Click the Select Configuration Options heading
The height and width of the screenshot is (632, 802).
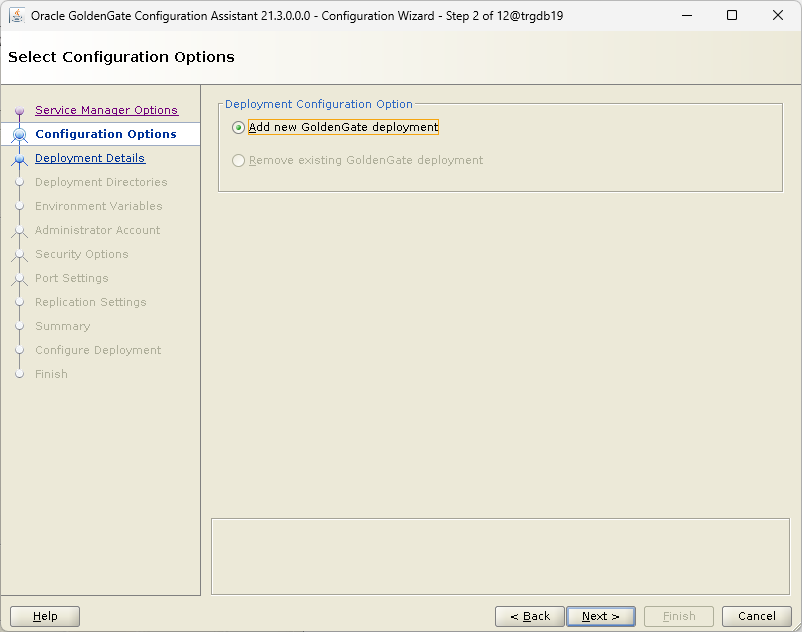121,57
